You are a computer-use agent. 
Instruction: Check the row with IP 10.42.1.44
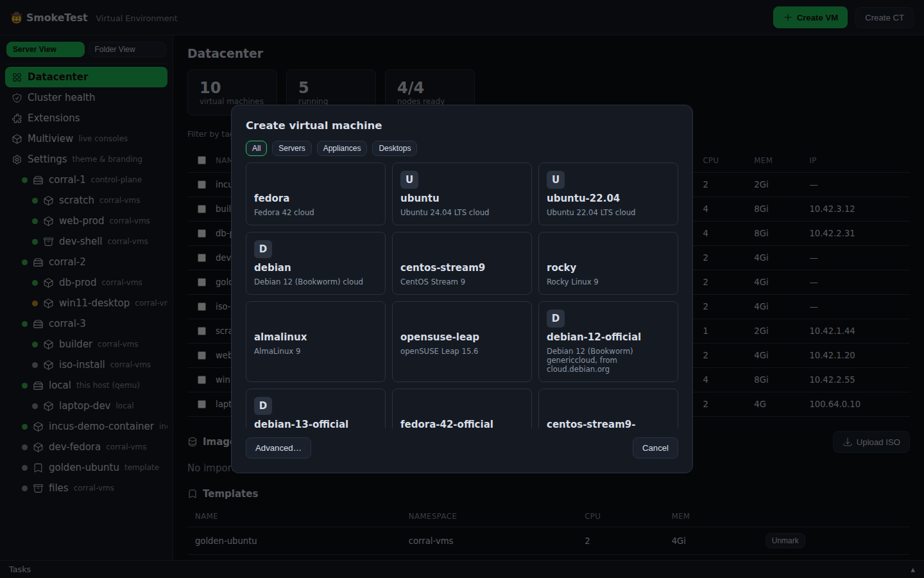pyautogui.click(x=201, y=331)
